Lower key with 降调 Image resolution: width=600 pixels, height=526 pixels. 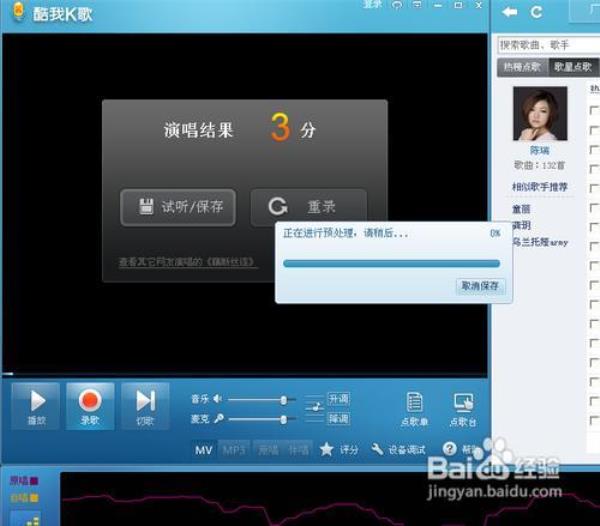coord(338,419)
